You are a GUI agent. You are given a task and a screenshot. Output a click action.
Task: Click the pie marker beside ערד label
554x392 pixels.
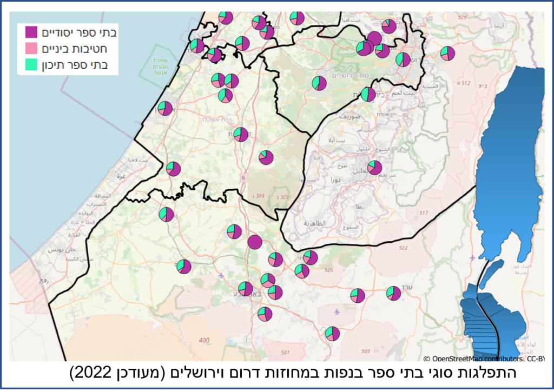coord(393,293)
